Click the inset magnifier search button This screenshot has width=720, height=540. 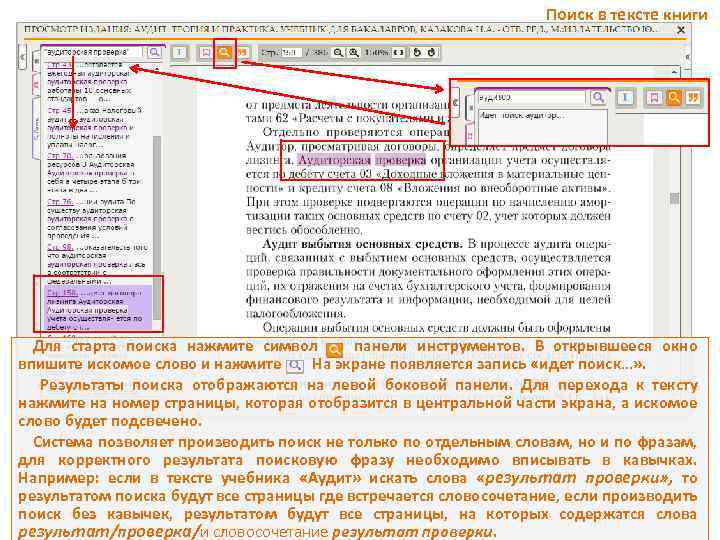[x=598, y=97]
